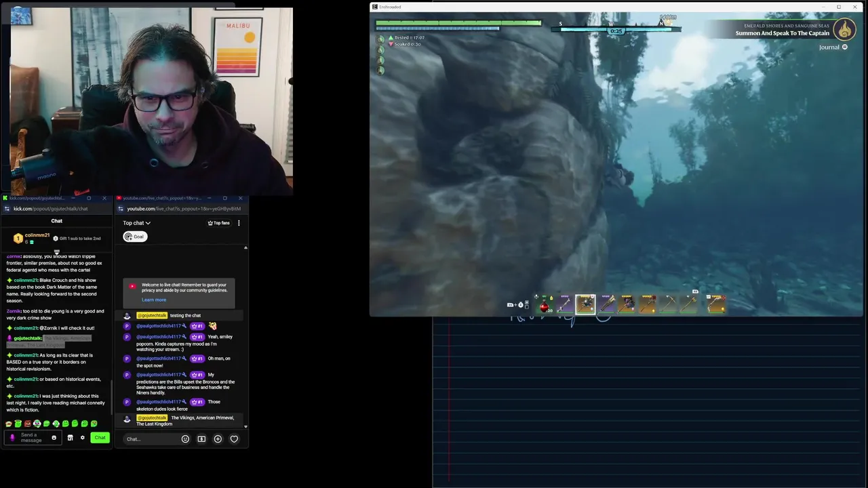
Task: Click the Zornik username in Kick chat
Action: 14,311
